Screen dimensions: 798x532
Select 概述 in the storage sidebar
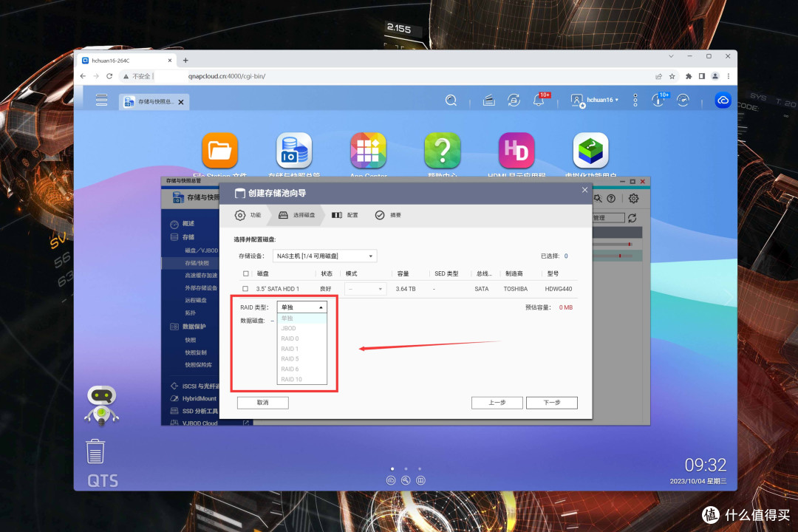tap(188, 223)
